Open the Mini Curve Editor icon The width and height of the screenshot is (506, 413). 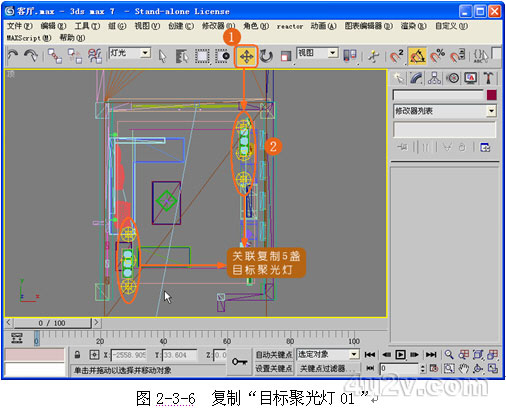tap(17, 338)
